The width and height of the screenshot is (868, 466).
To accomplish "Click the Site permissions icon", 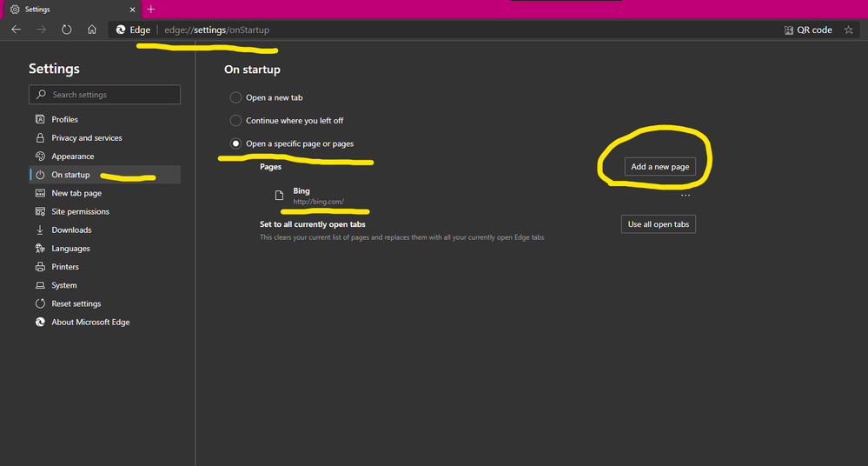I will point(40,211).
